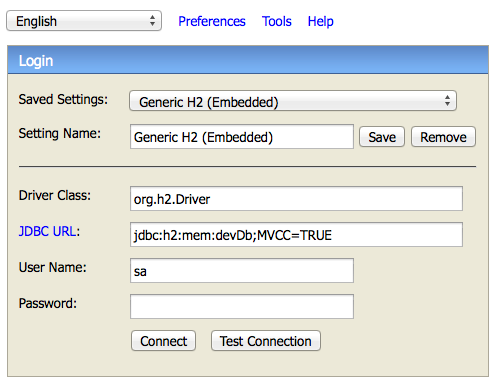
Task: Click the Password label text
Action: pos(48,303)
